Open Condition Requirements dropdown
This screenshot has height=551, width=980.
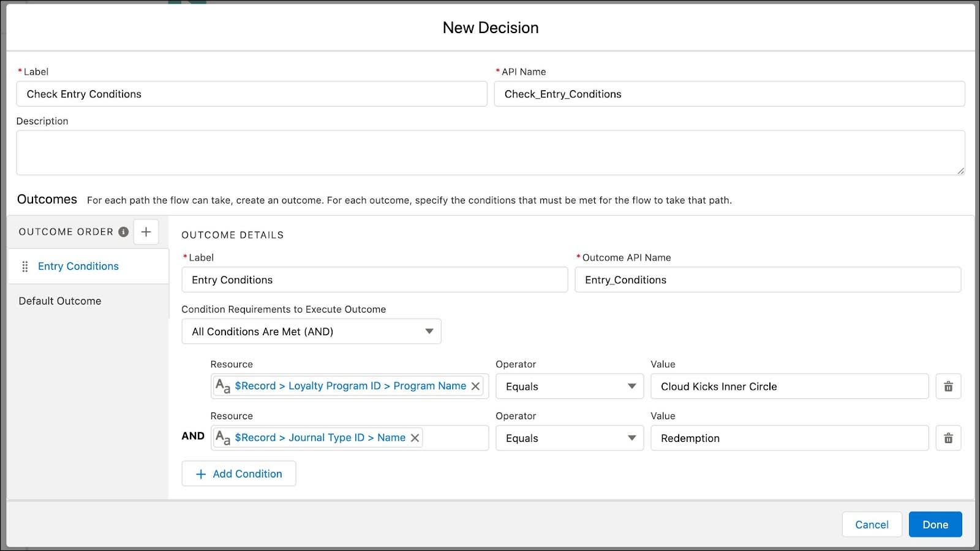pyautogui.click(x=311, y=332)
